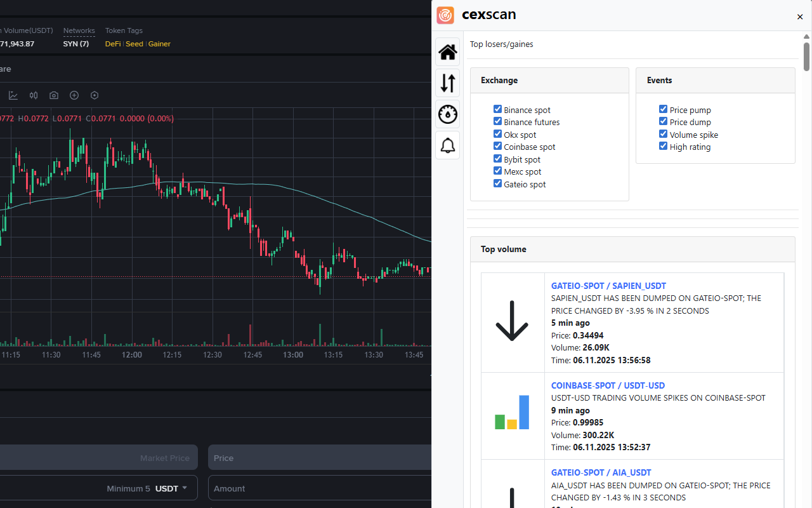This screenshot has height=508, width=812.
Task: Uncheck Binance futures exchange
Action: point(497,121)
